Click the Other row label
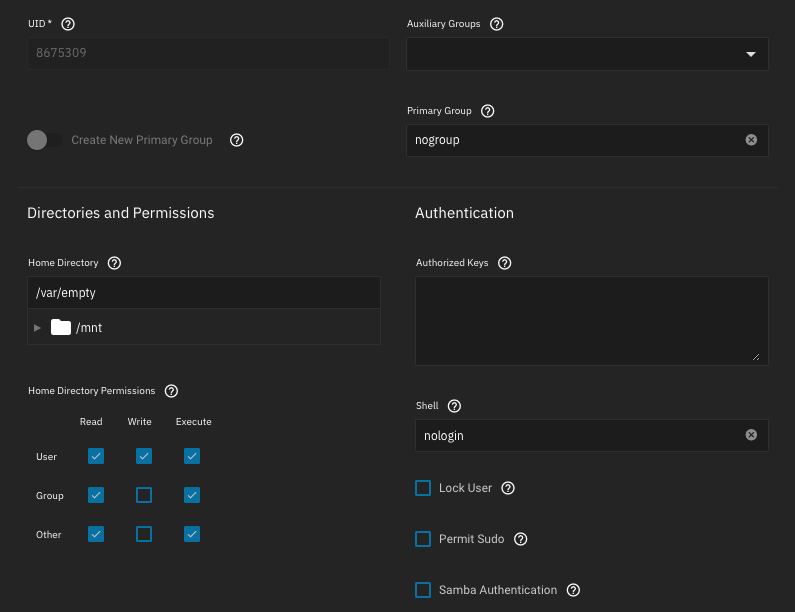Image resolution: width=795 pixels, height=612 pixels. click(49, 535)
